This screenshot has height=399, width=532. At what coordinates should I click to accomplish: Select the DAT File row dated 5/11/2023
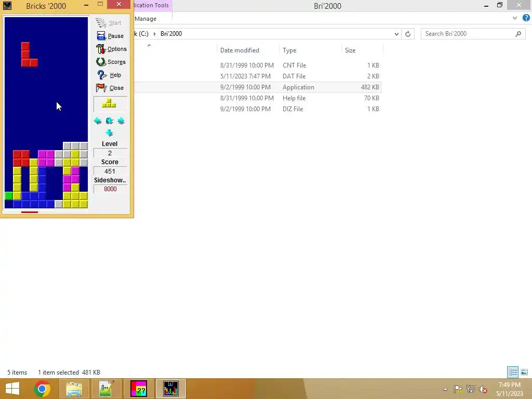tap(258, 76)
